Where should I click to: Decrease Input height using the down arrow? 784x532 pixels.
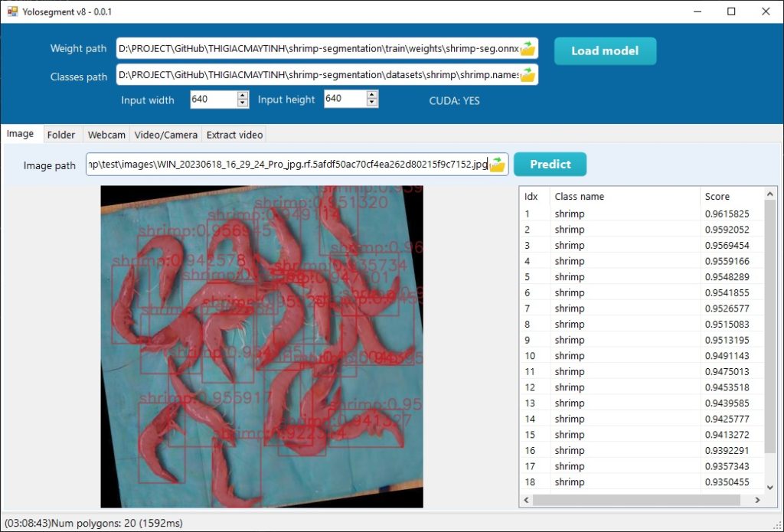(x=374, y=103)
